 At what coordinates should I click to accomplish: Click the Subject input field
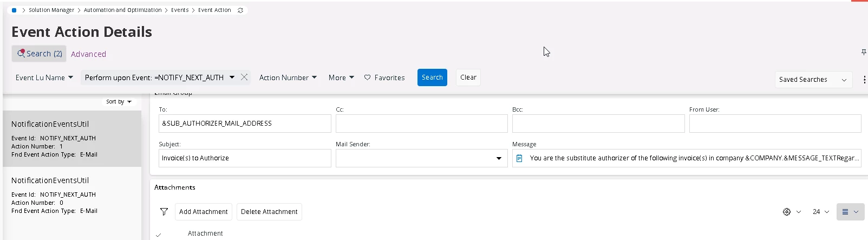(x=245, y=158)
